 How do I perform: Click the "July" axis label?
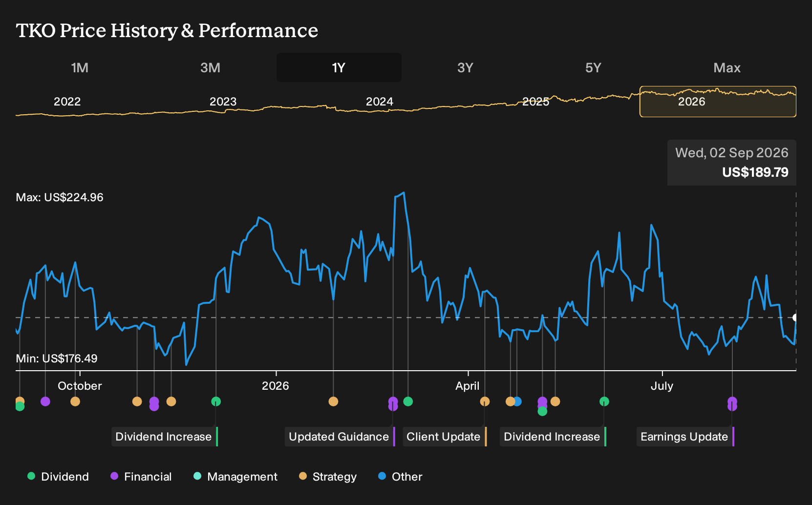[662, 386]
